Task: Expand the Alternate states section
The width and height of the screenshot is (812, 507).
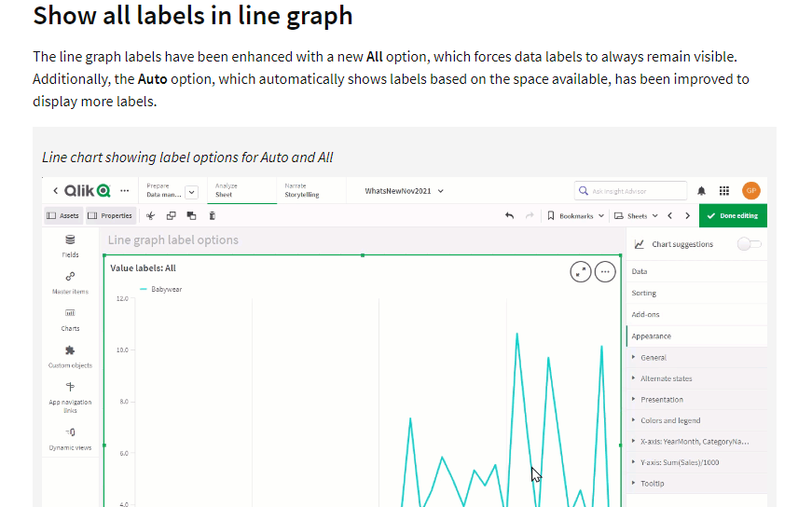Action: 696,378
